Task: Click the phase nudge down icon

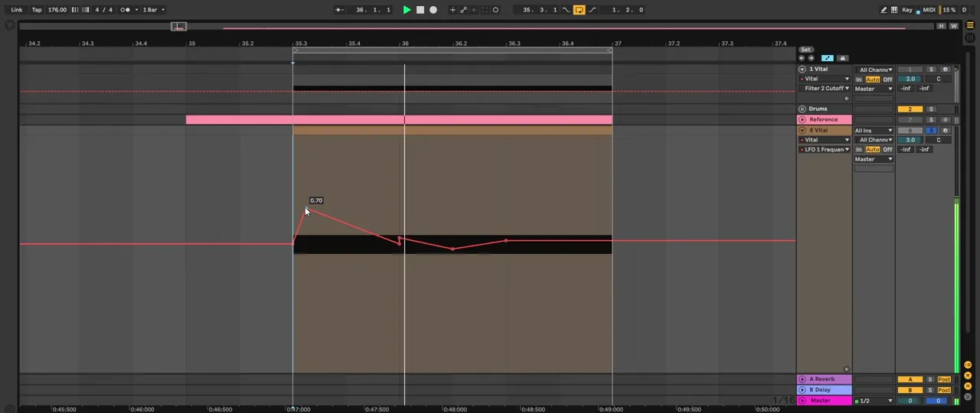Action: pyautogui.click(x=73, y=10)
